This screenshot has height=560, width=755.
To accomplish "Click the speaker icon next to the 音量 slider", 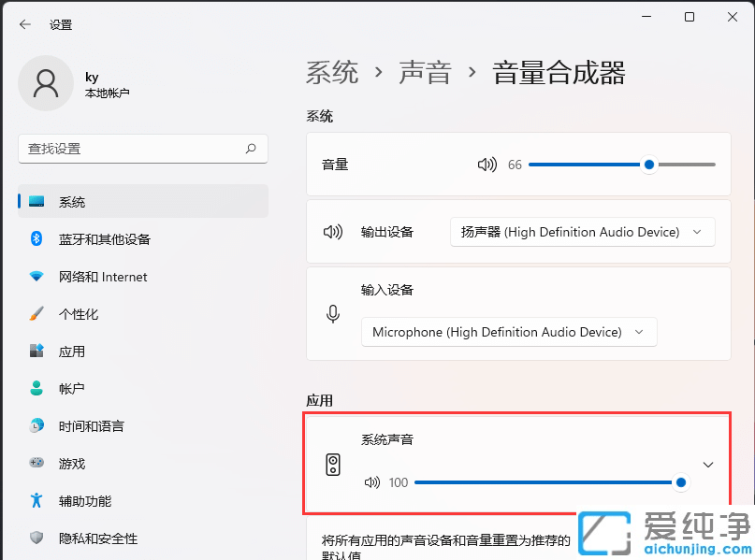I will click(x=486, y=164).
